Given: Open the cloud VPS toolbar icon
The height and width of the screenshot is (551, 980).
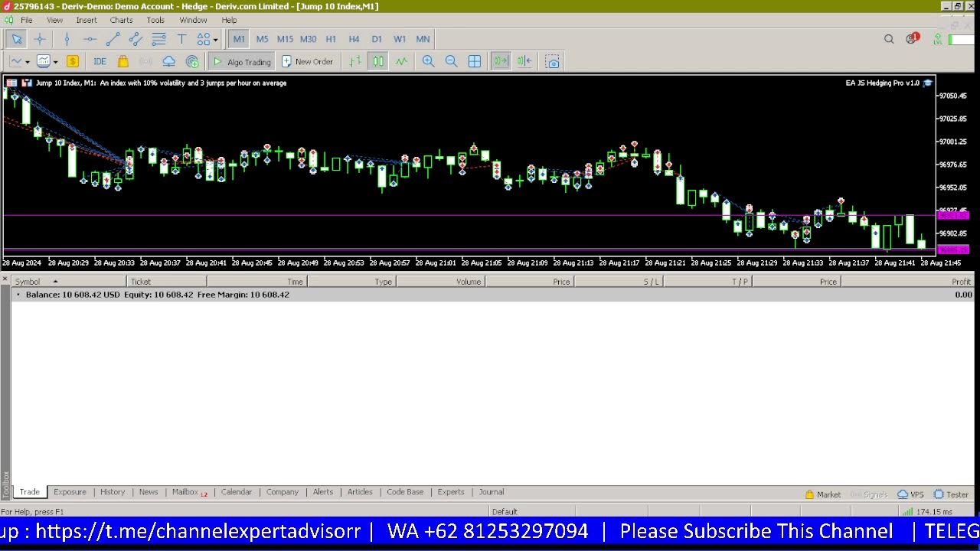Looking at the screenshot, I should click(168, 61).
